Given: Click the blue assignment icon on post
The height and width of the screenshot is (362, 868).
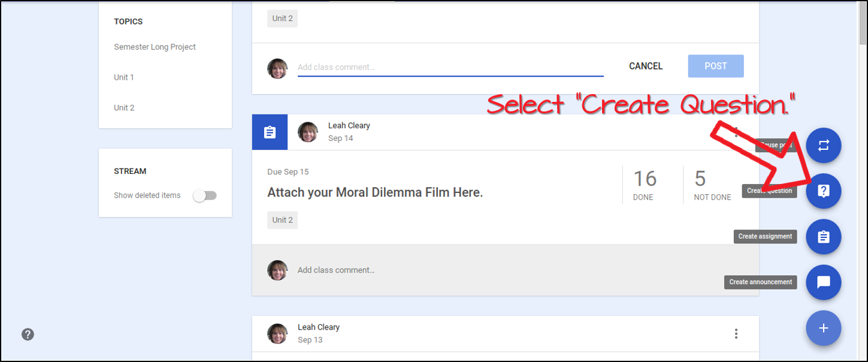Looking at the screenshot, I should click(270, 132).
